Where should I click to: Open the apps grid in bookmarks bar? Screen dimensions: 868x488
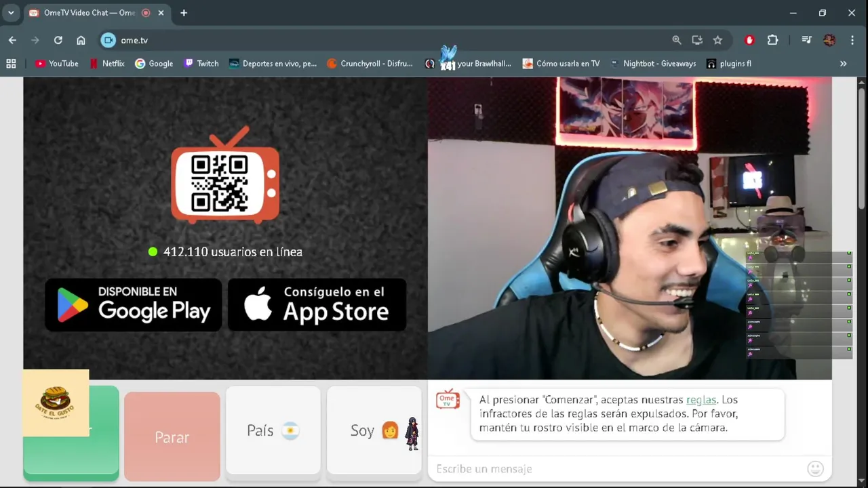[x=11, y=64]
